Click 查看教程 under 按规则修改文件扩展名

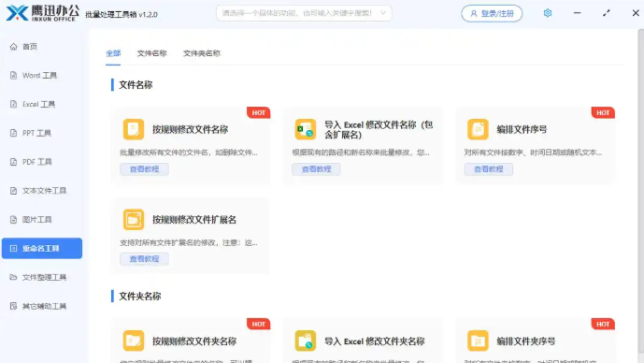point(144,259)
